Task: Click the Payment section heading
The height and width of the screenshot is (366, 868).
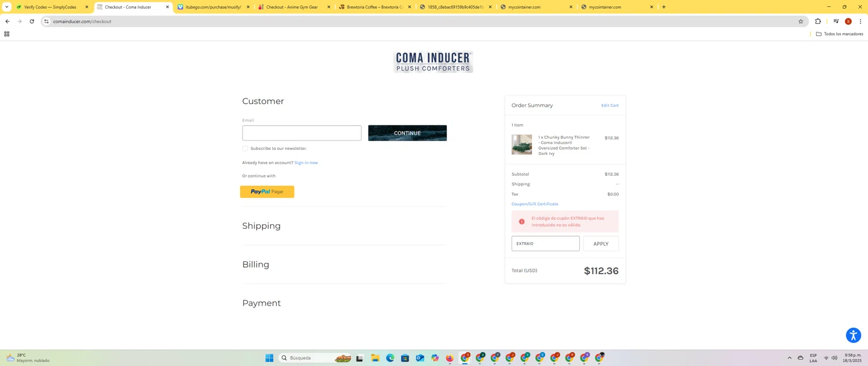Action: (262, 303)
